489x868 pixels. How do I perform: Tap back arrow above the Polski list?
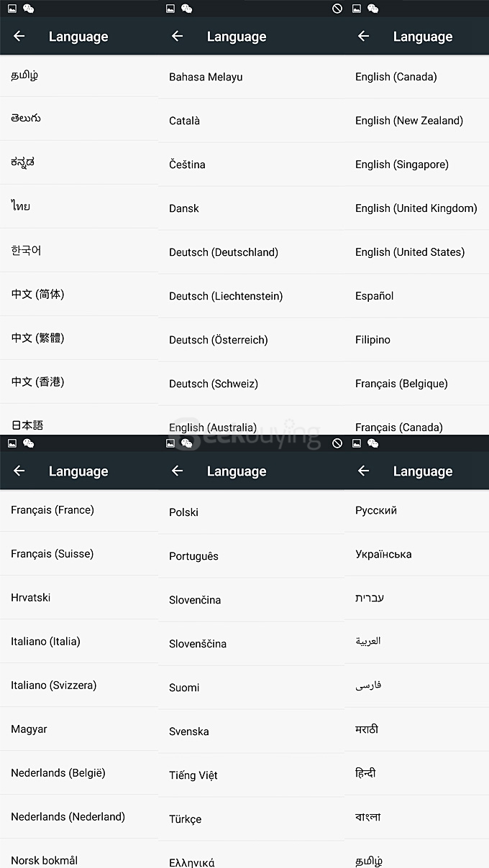point(178,471)
